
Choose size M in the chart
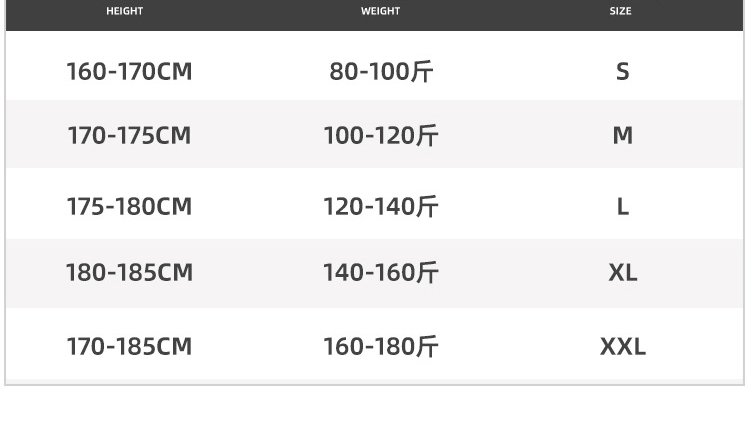tap(623, 135)
